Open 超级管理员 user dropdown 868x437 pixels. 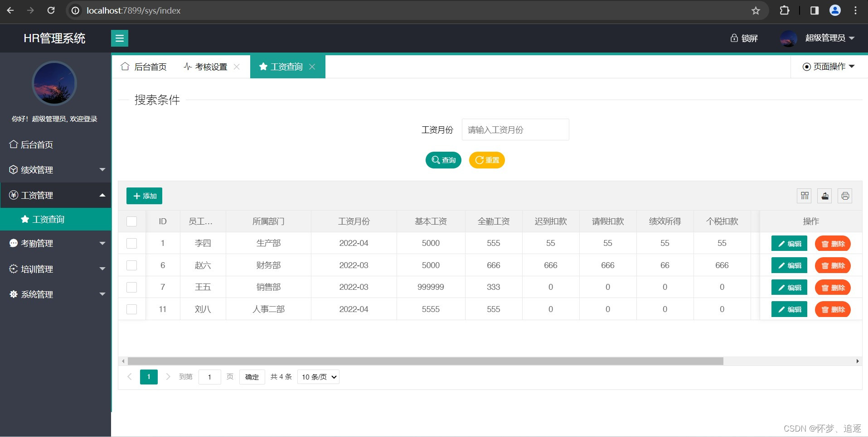[829, 38]
